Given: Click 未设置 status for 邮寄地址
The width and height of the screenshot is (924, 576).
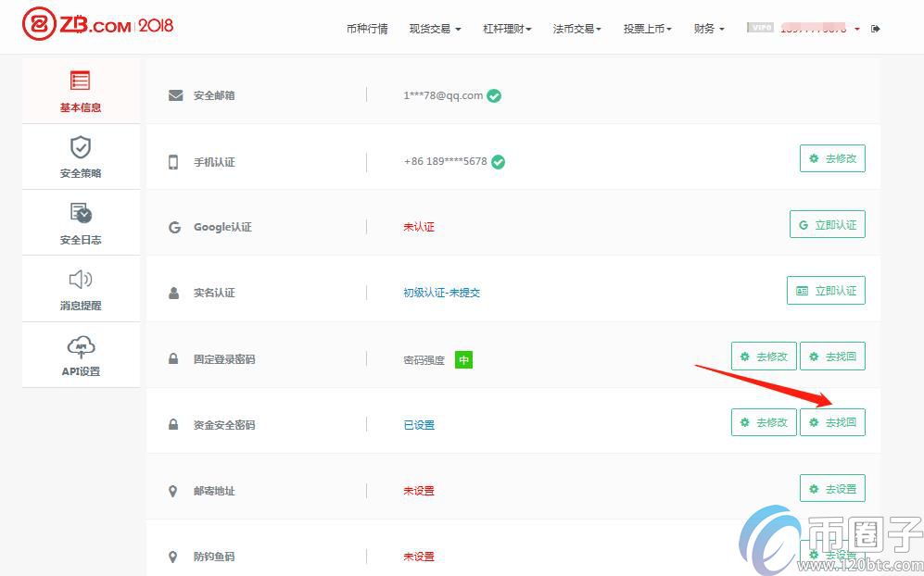Looking at the screenshot, I should [419, 491].
